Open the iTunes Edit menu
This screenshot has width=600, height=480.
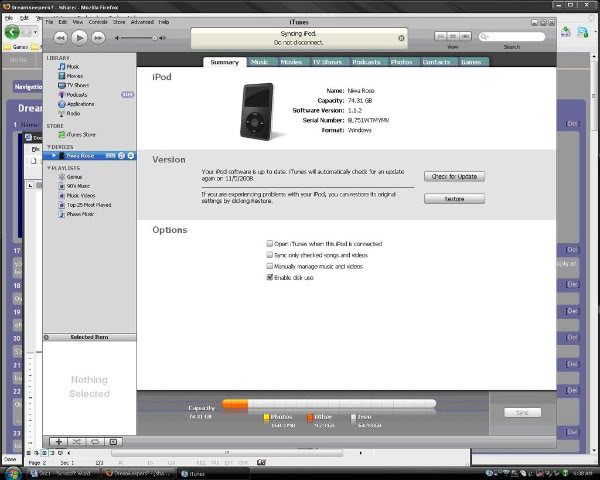pyautogui.click(x=63, y=22)
